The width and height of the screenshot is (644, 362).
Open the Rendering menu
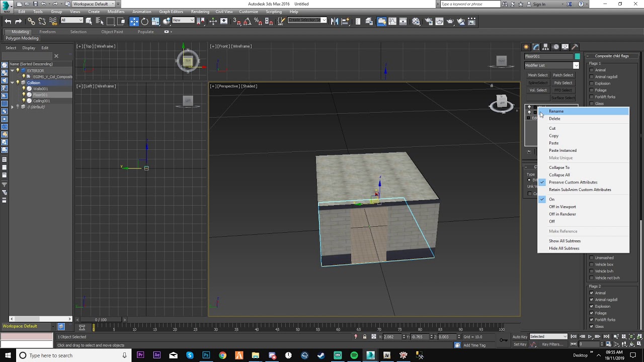[200, 12]
